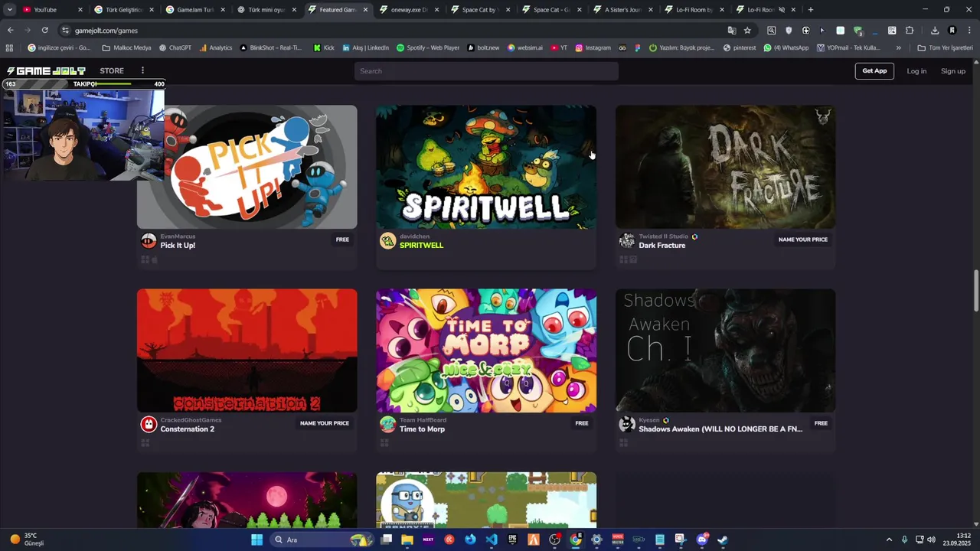Open the Spotify – Web Player bookmark

(x=428, y=47)
